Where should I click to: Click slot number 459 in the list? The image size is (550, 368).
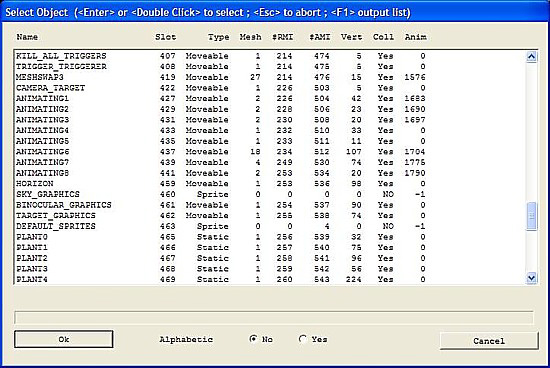[168, 183]
